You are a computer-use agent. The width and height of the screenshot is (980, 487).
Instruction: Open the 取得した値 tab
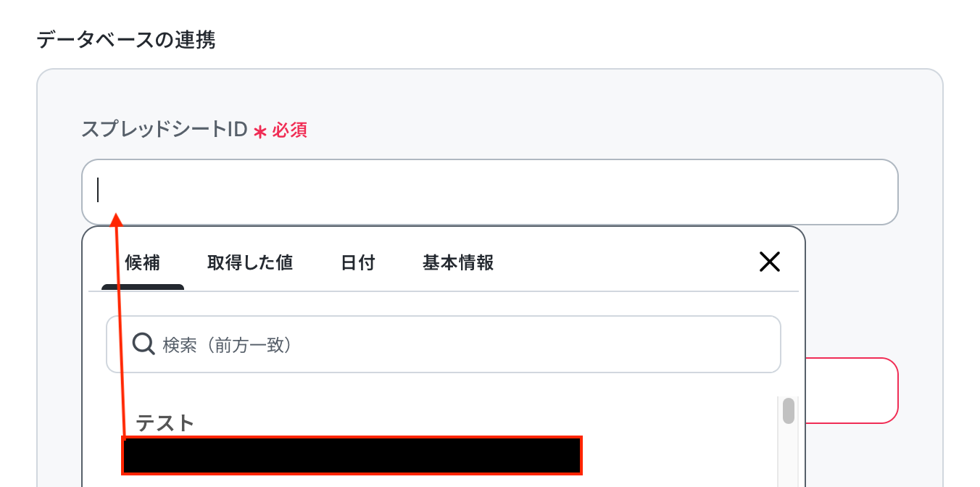pos(250,262)
